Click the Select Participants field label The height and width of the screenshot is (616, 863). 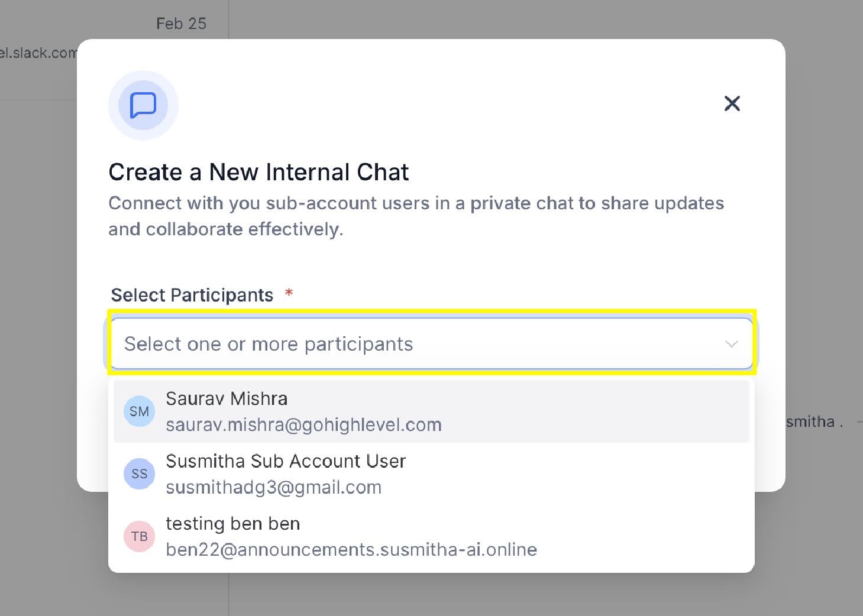point(192,295)
